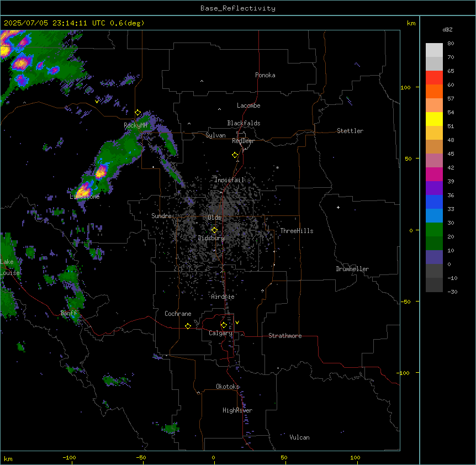Click the white plus marker north of Drumheller

338,207
